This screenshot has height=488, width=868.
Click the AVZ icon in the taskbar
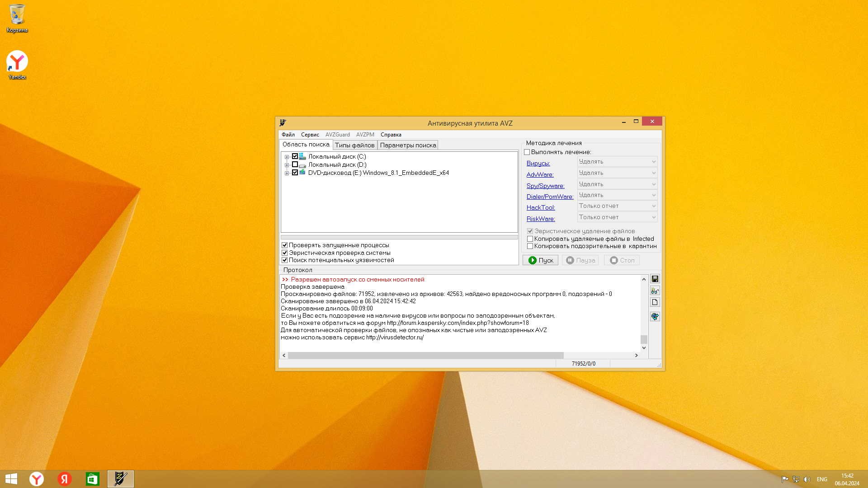tap(121, 479)
